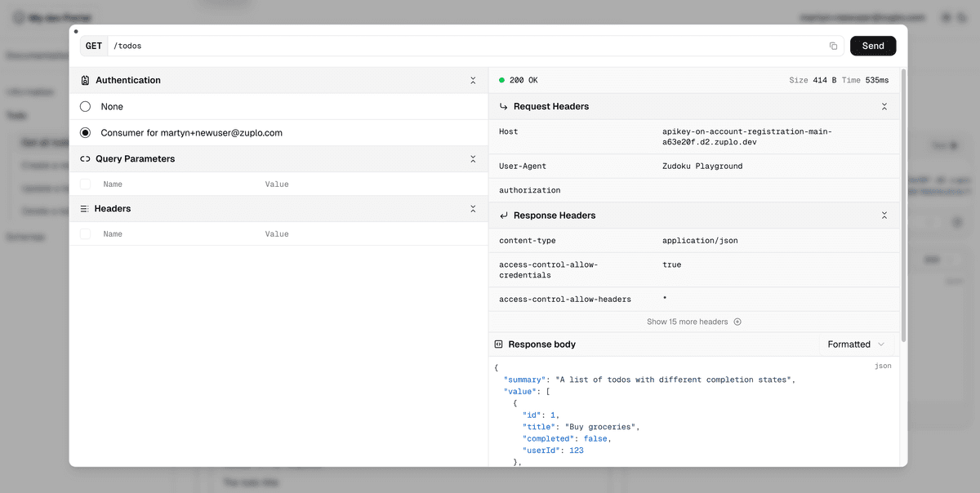The image size is (980, 493).
Task: Click the response panel vertical scrollbar
Action: [x=903, y=204]
